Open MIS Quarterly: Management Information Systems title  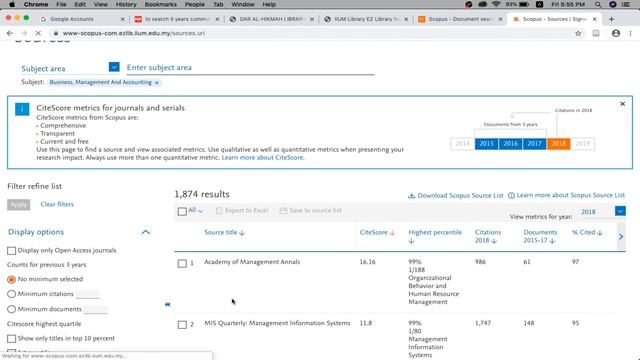277,323
